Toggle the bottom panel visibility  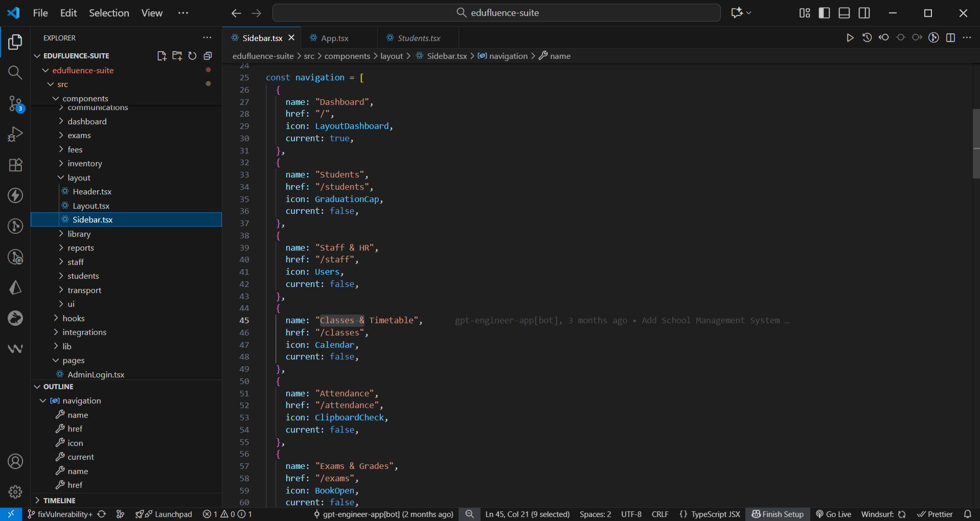pos(844,13)
